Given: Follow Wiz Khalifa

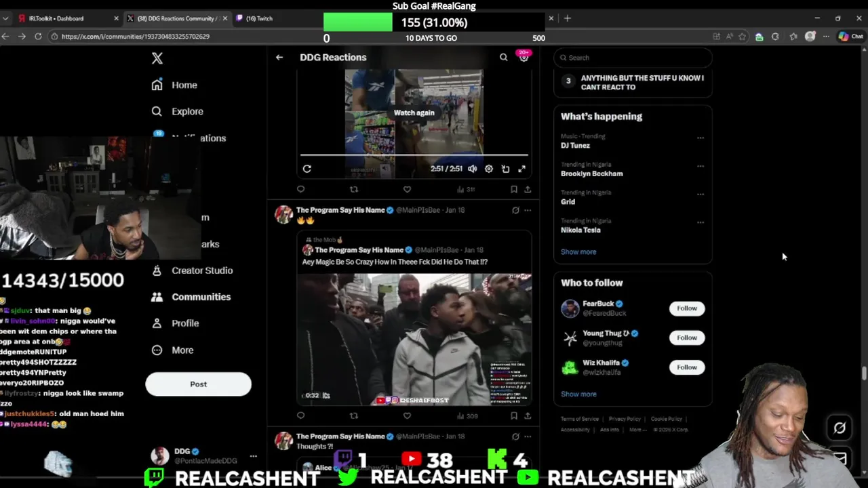Looking at the screenshot, I should (x=687, y=367).
